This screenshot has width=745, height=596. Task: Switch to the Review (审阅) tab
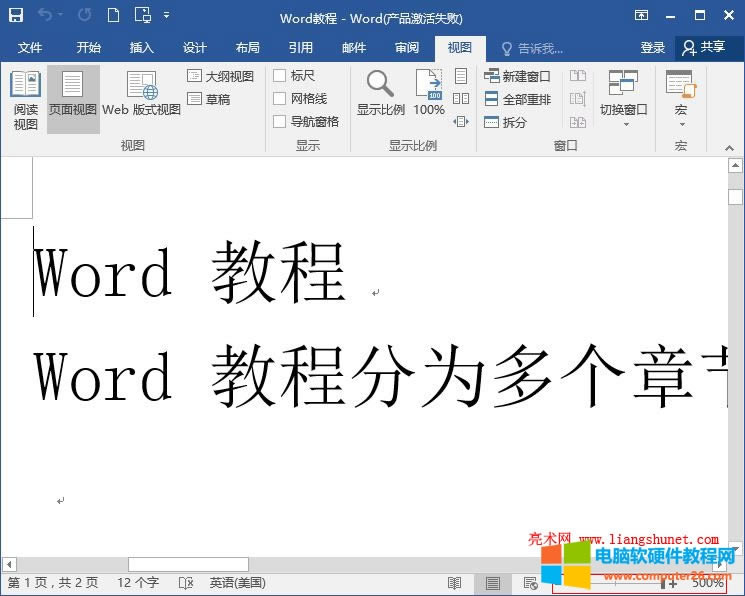tap(407, 48)
